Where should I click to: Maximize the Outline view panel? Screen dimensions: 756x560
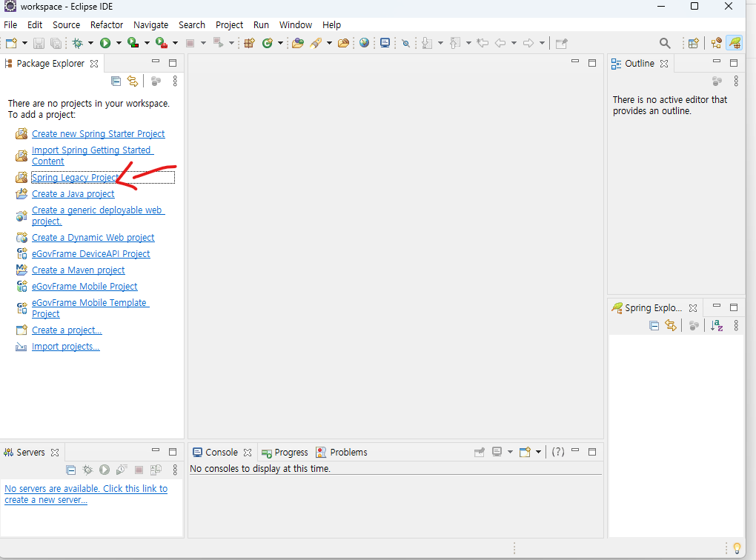pyautogui.click(x=734, y=63)
